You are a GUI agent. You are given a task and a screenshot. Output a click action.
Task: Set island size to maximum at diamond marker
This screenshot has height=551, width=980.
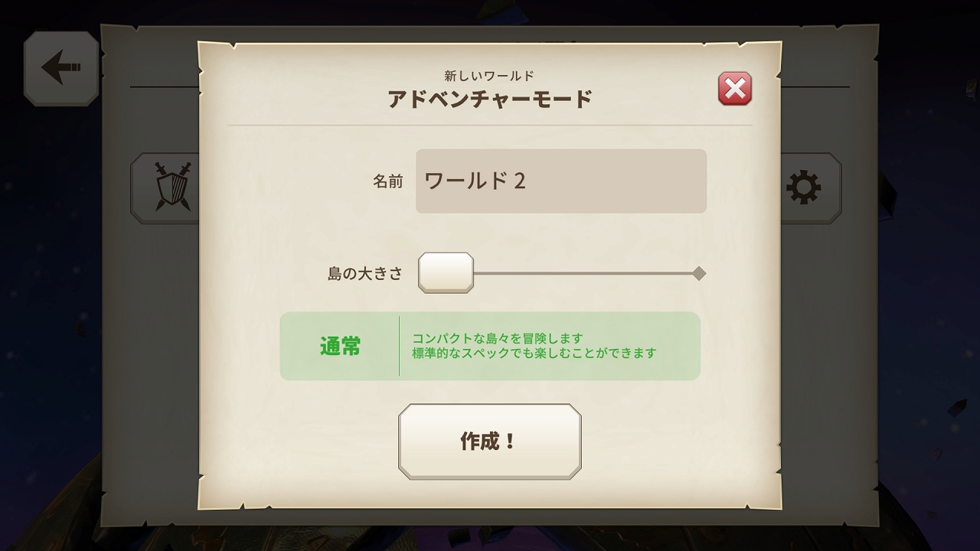click(x=698, y=273)
